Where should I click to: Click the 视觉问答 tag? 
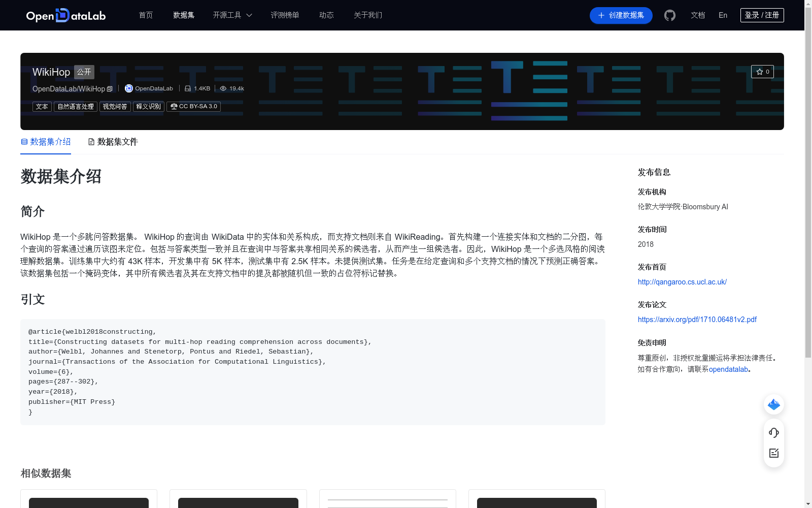point(115,107)
